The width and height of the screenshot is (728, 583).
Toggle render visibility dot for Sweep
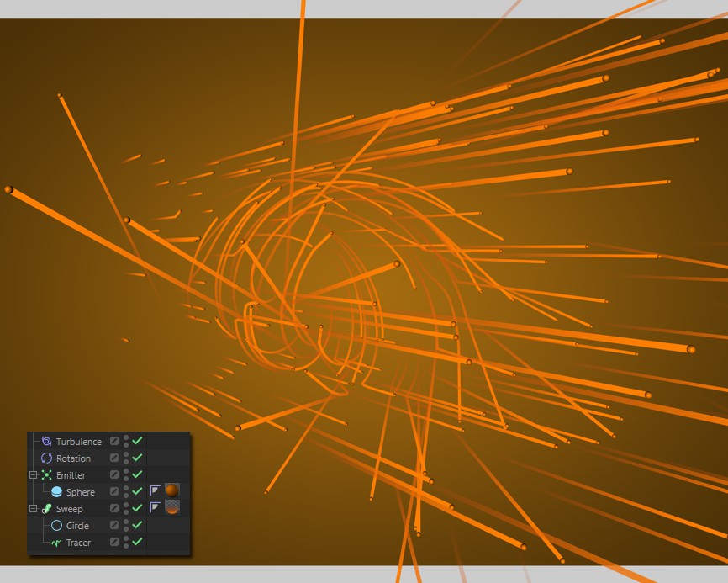[126, 512]
